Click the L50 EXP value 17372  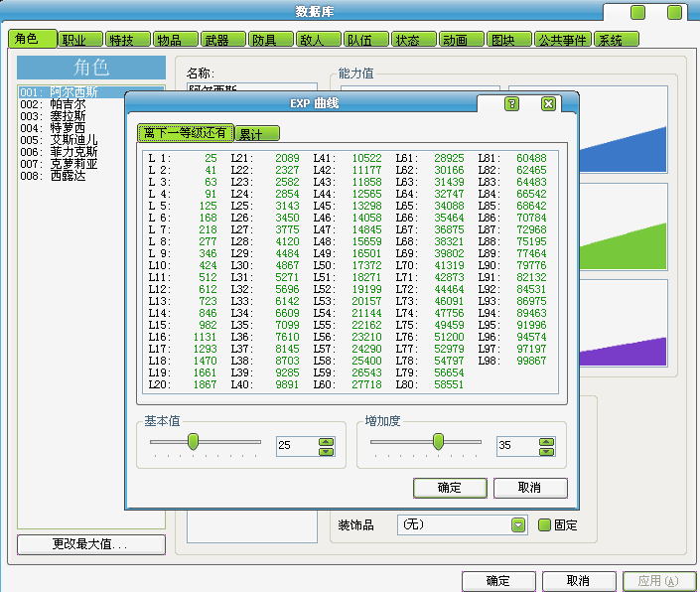point(367,265)
